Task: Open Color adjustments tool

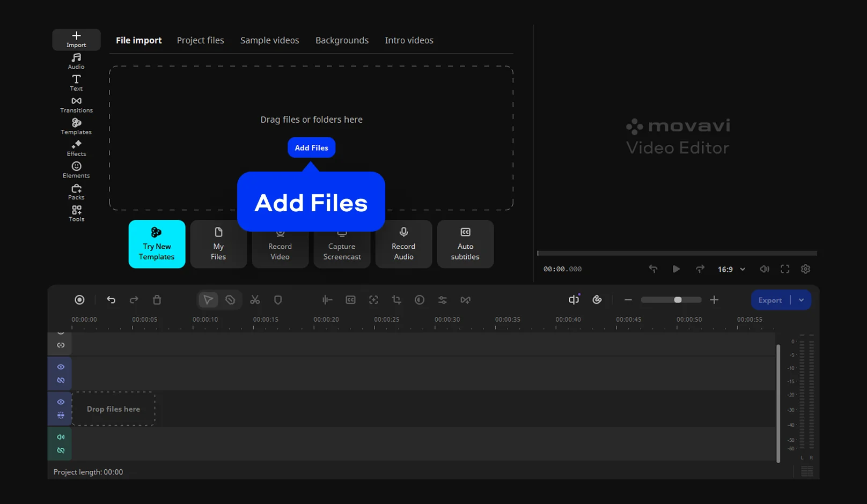Action: [420, 300]
